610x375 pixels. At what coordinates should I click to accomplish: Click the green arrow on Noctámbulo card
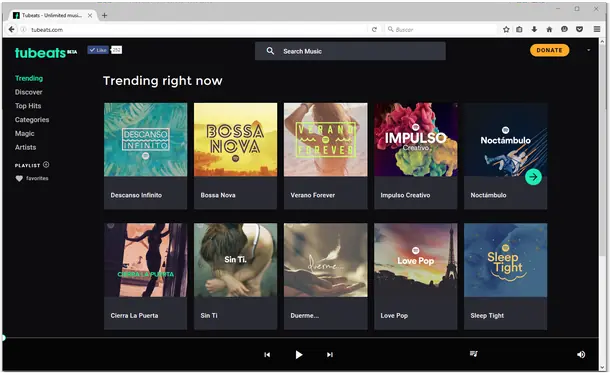tap(533, 177)
